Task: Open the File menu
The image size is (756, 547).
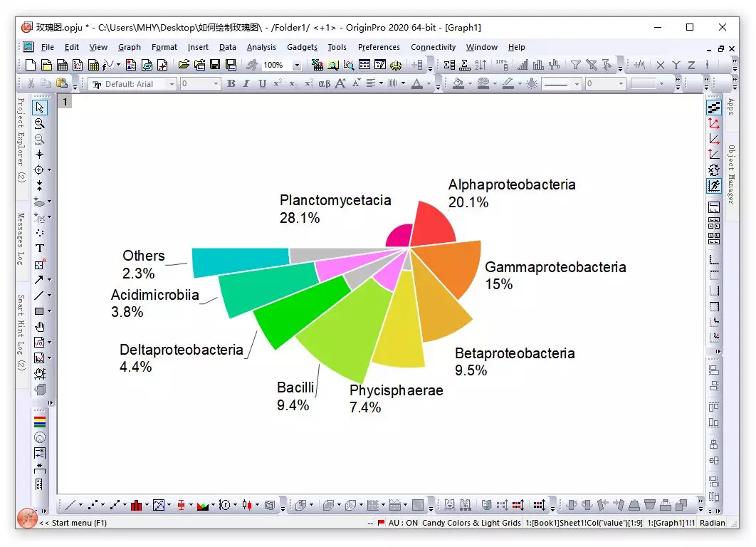Action: click(47, 47)
